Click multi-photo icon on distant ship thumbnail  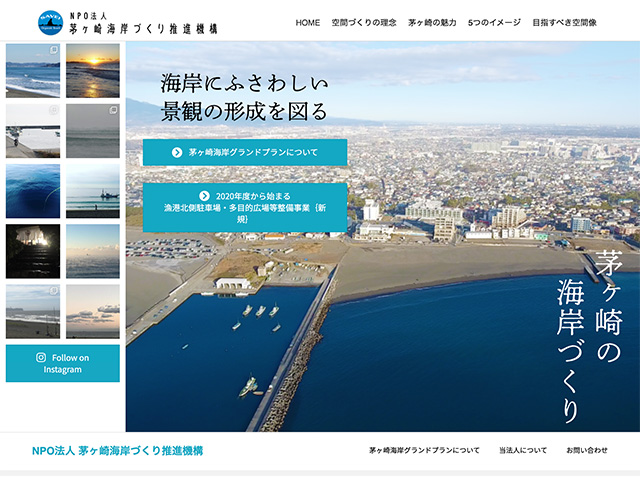(x=53, y=291)
